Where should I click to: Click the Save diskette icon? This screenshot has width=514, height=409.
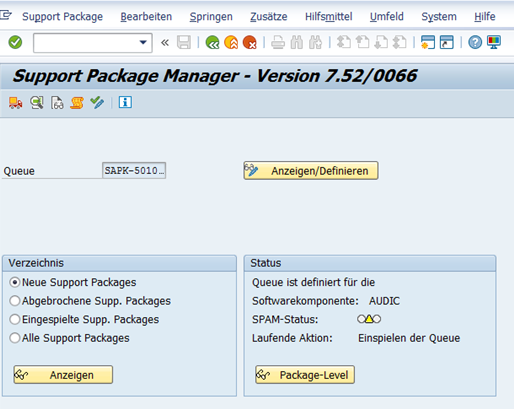pos(184,42)
